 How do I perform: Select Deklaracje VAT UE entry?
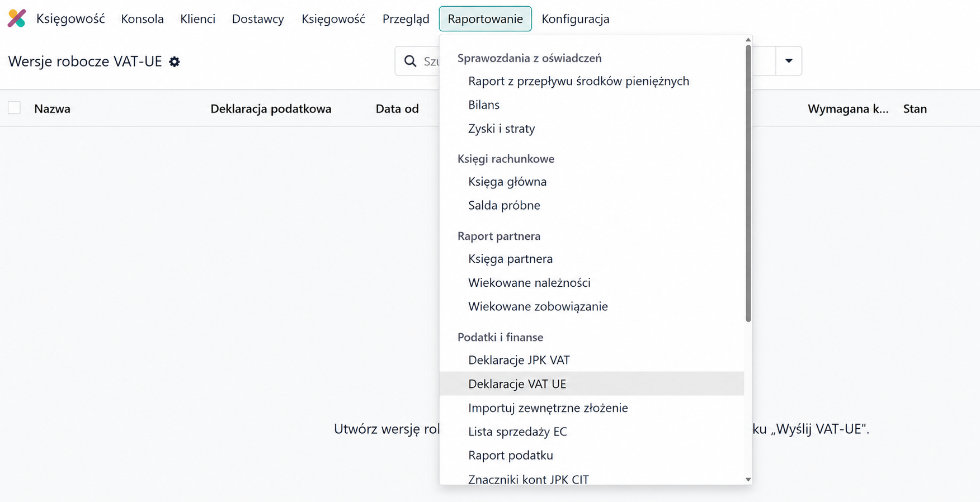(592, 383)
